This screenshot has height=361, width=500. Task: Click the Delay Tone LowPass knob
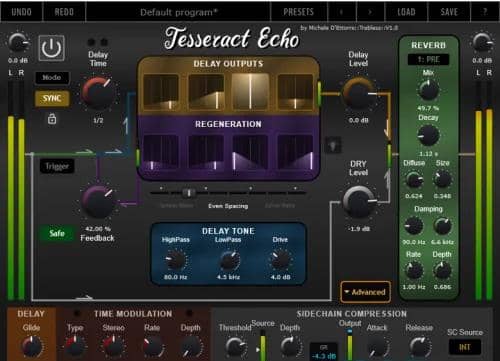[230, 260]
